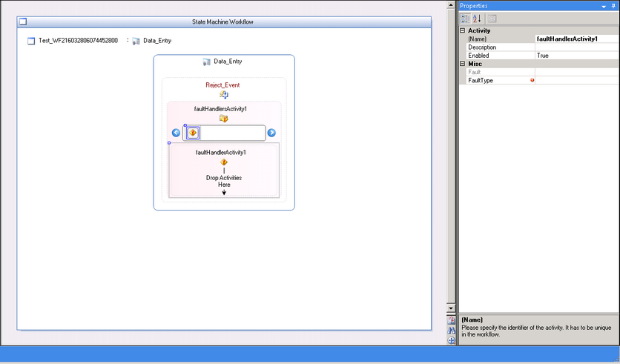Click the previous fault handler left arrow
This screenshot has height=364, width=620.
[177, 133]
